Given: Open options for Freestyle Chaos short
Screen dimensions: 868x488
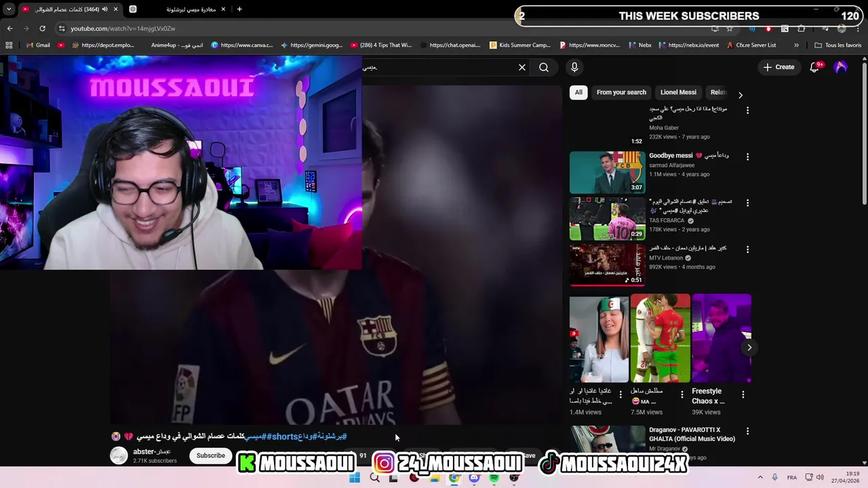Looking at the screenshot, I should 743,394.
